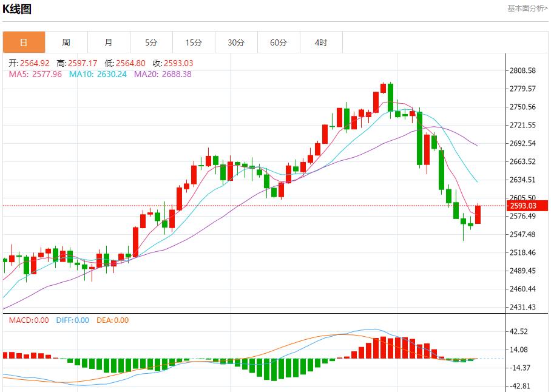The width and height of the screenshot is (551, 392).
Task: Select the 日 daily chart tab
Action: (24, 42)
